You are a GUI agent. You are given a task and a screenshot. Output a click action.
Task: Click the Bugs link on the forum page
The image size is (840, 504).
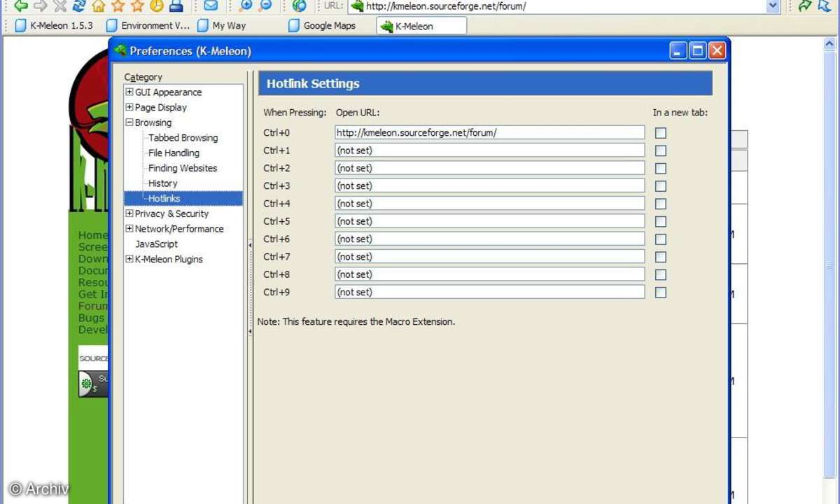coord(91,318)
